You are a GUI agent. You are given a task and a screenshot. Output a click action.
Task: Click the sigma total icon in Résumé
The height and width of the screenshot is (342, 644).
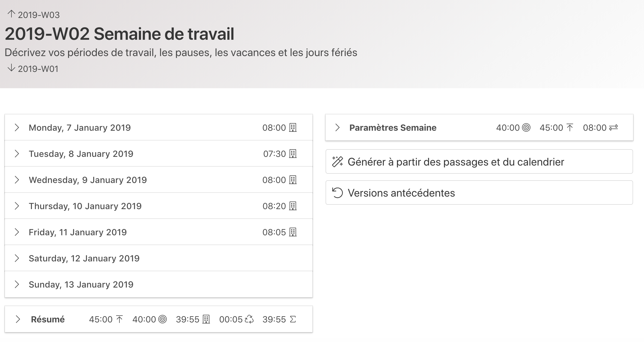point(293,319)
